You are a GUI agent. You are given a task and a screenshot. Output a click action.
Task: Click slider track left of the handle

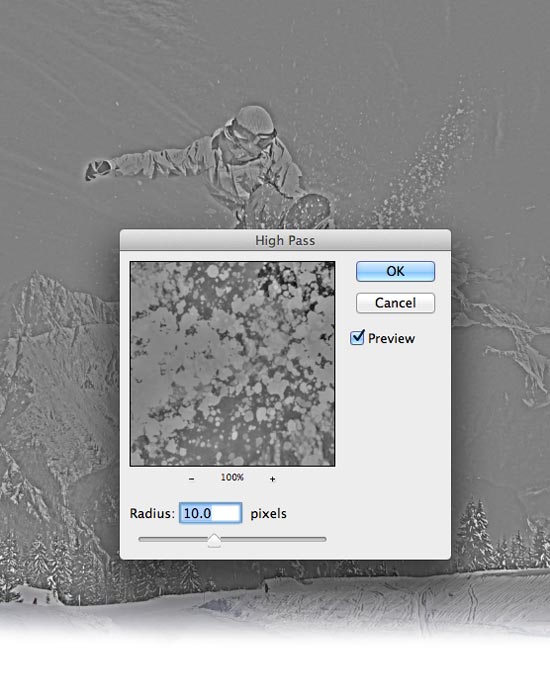[x=173, y=539]
